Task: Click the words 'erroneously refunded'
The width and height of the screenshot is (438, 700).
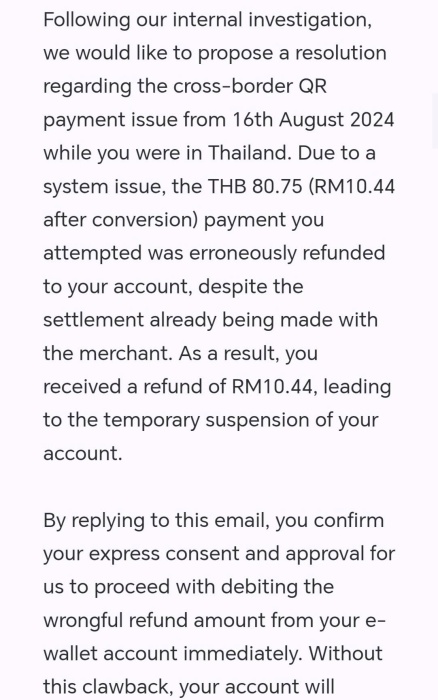Action: pos(287,253)
